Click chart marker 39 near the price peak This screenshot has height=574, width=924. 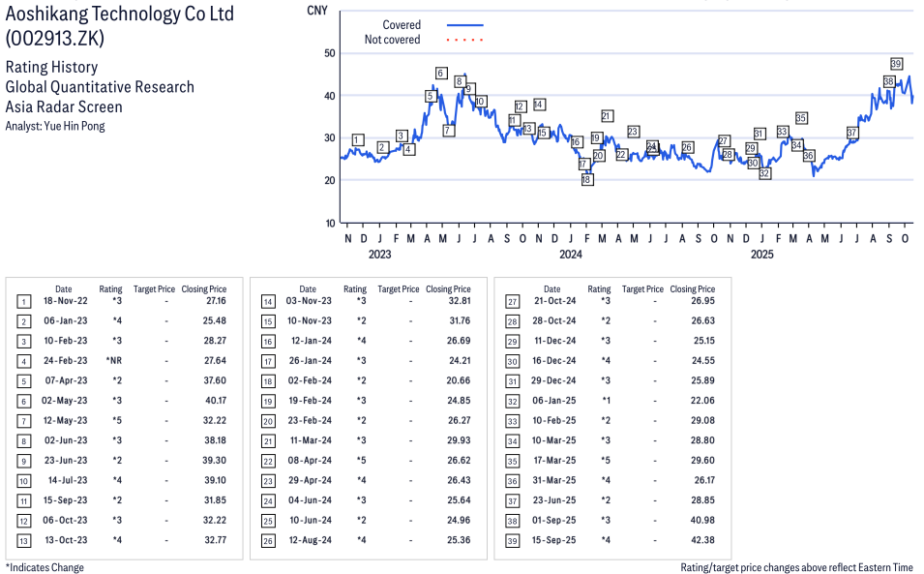(x=897, y=63)
